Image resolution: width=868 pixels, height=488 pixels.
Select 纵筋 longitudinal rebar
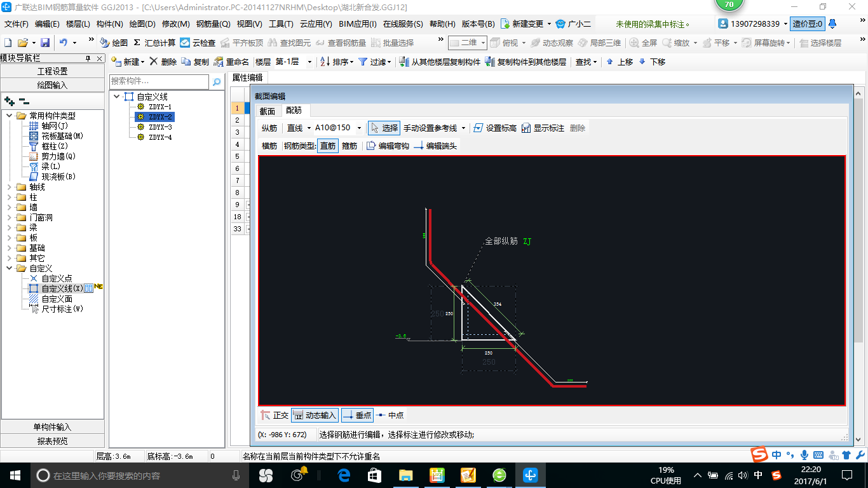pyautogui.click(x=269, y=128)
